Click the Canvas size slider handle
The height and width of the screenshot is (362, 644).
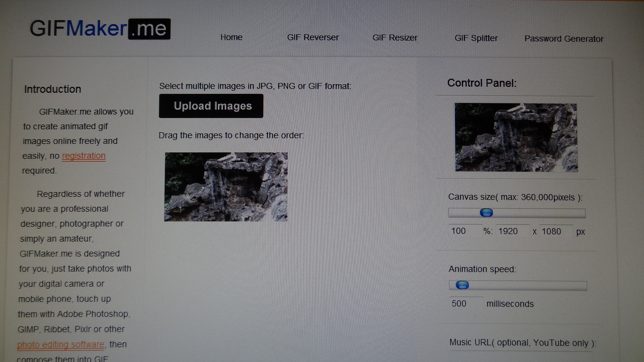point(486,213)
